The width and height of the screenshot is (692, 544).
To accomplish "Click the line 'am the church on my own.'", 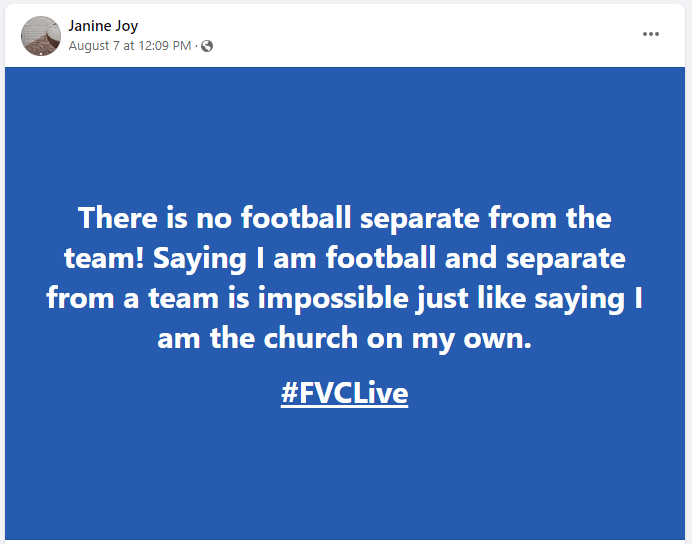I will point(345,338).
